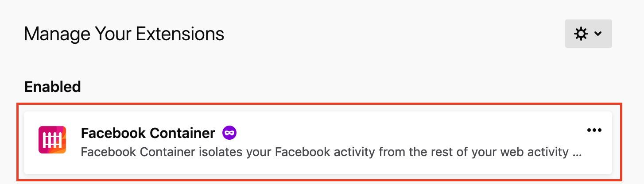Click the Facebook Container fence icon
The width and height of the screenshot is (644, 184).
52,140
